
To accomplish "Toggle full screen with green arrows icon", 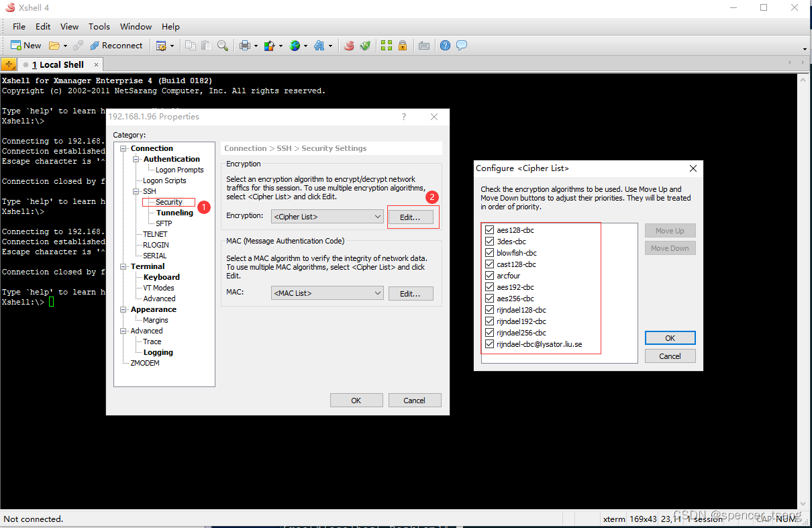I will [386, 46].
